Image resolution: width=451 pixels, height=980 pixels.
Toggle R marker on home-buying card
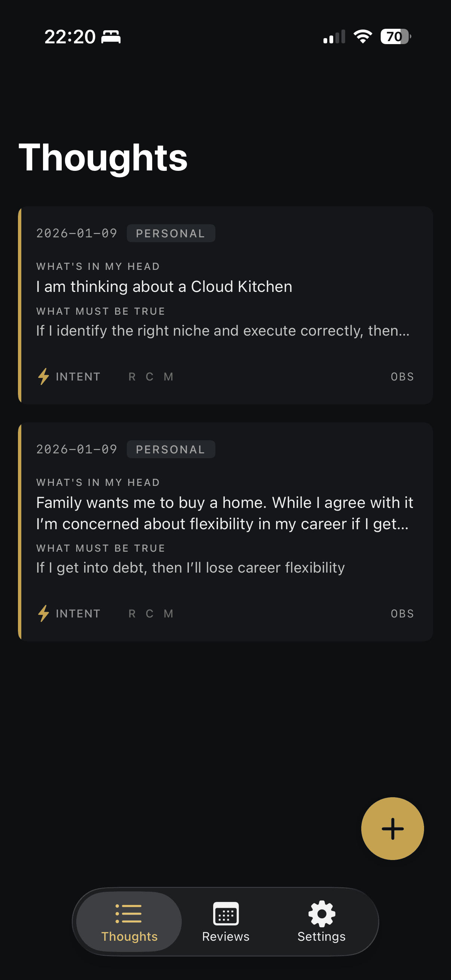pos(132,613)
